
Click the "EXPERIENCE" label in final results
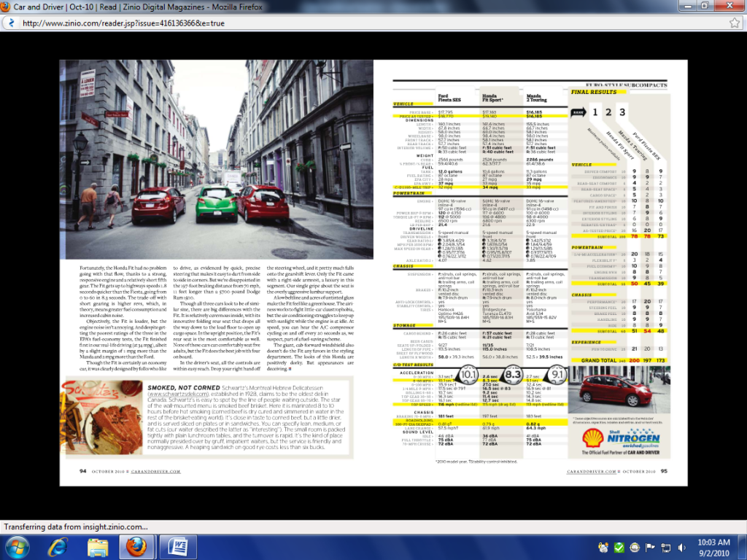pos(586,342)
